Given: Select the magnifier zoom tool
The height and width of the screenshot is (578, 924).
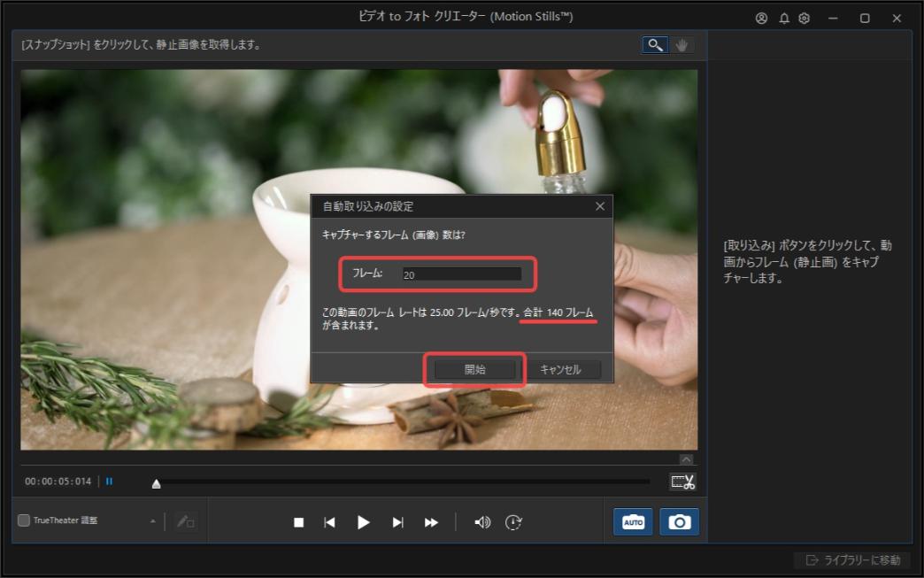Looking at the screenshot, I should click(x=653, y=45).
